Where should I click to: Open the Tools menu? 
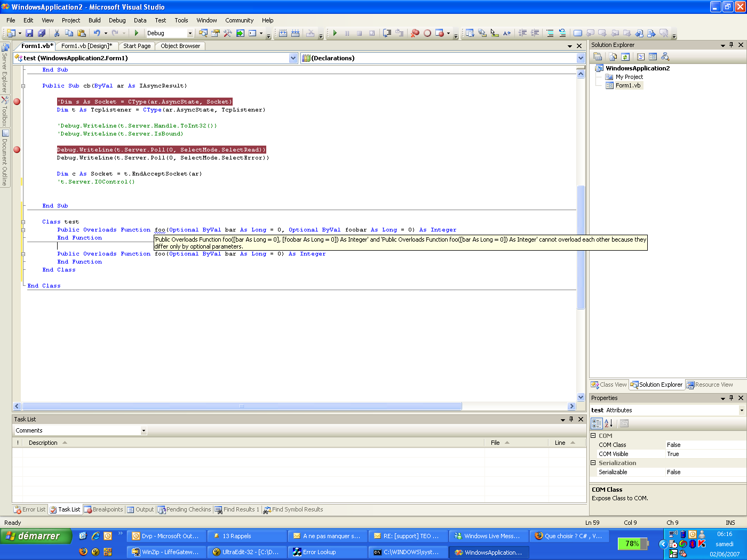click(x=181, y=20)
